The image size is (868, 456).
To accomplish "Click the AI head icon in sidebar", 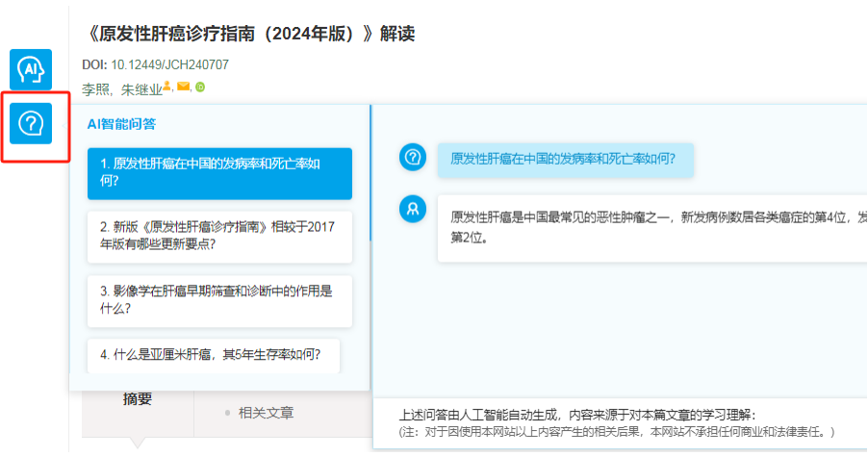I will (x=31, y=68).
